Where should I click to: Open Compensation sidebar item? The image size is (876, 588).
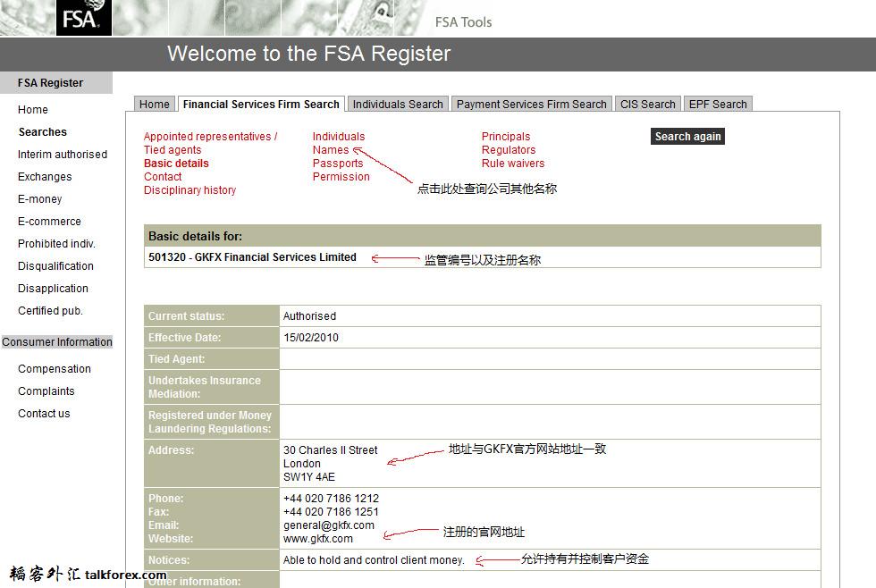(x=55, y=368)
